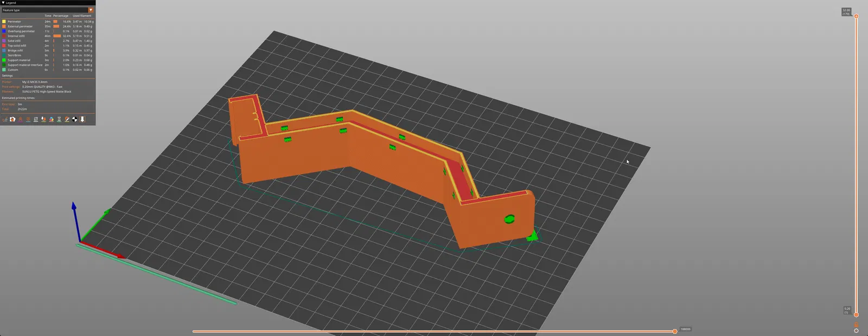Screen dimensions: 868x336
Task: Click yellow Perimeter color swatch
Action: point(4,22)
